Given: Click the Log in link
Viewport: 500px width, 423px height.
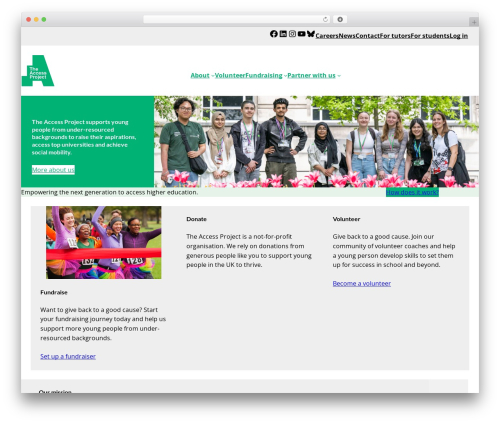Looking at the screenshot, I should pos(459,36).
